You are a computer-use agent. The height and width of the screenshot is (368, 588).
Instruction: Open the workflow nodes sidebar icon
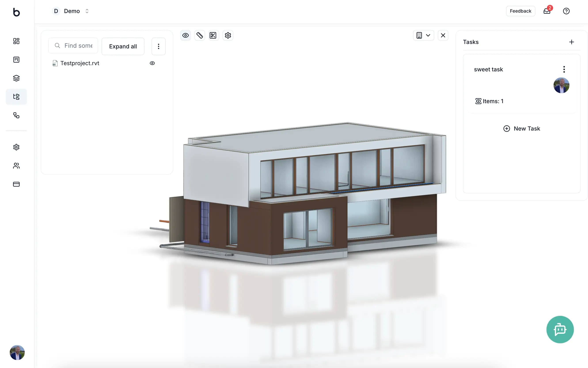[16, 115]
